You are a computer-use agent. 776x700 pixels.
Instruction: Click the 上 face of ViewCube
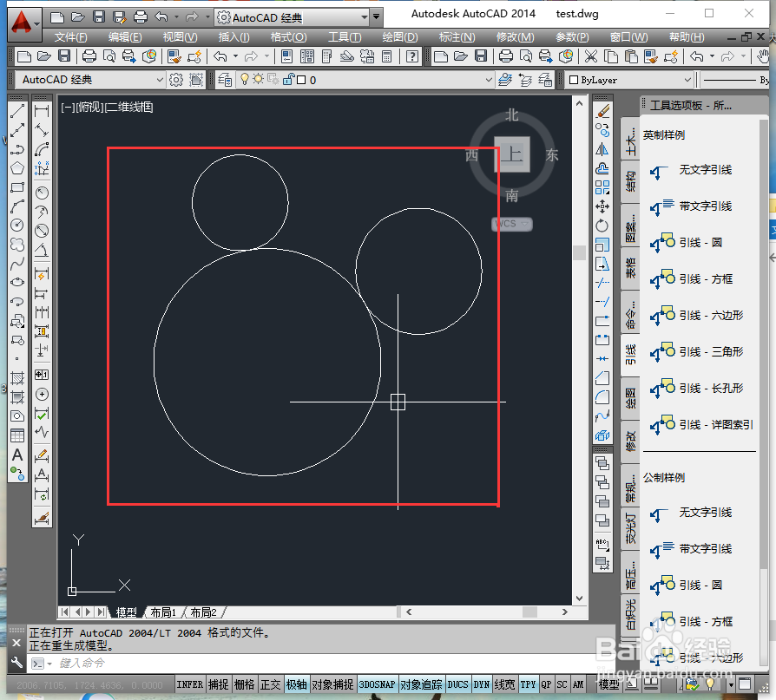pos(512,155)
